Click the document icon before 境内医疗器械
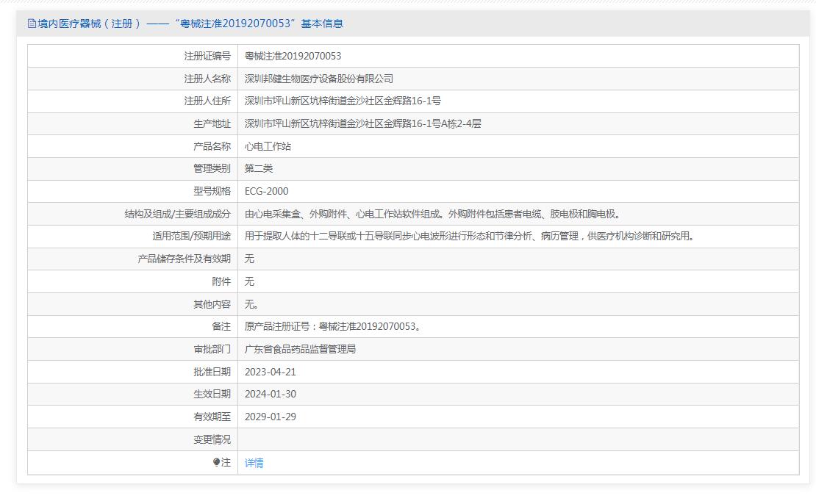The height and width of the screenshot is (504, 816). point(32,24)
